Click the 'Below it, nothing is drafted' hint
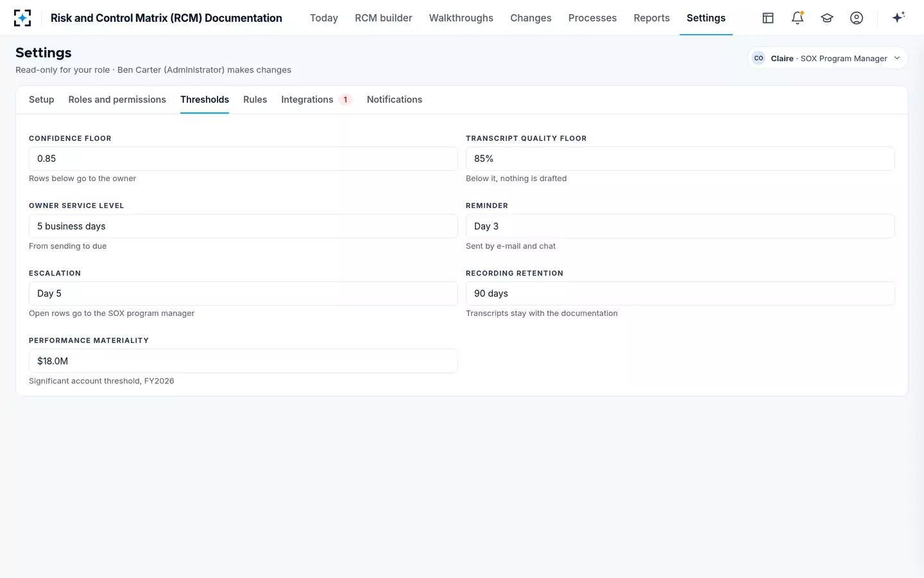 516,179
